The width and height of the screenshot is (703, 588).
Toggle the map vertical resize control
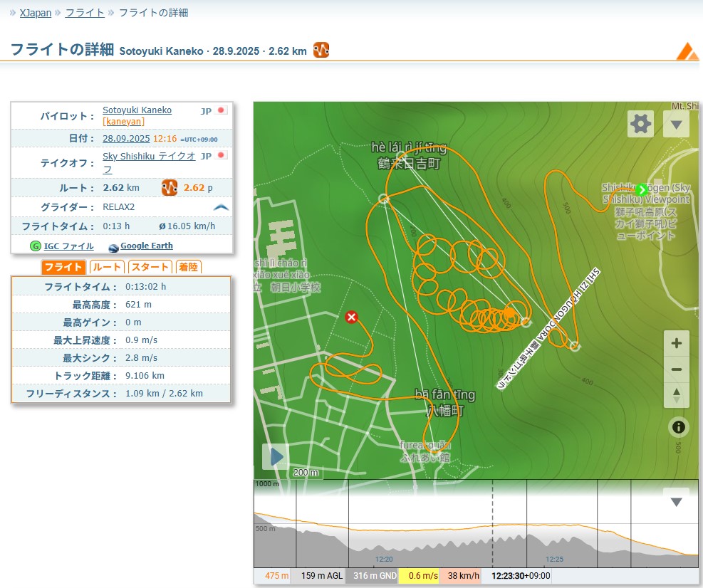(x=677, y=395)
